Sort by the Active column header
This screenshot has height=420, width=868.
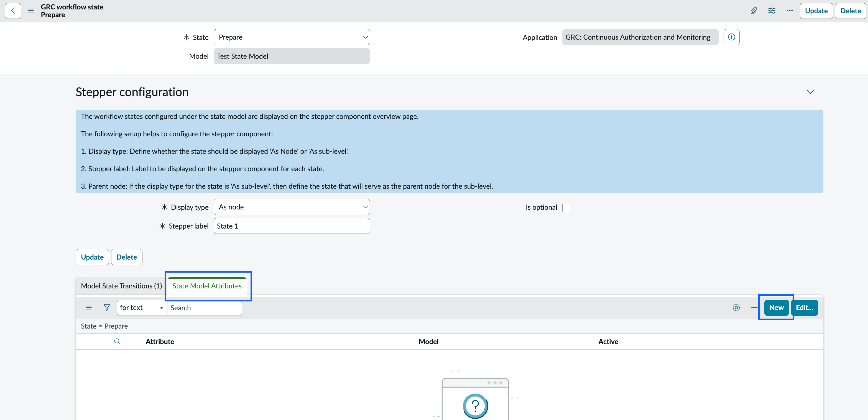click(x=608, y=342)
